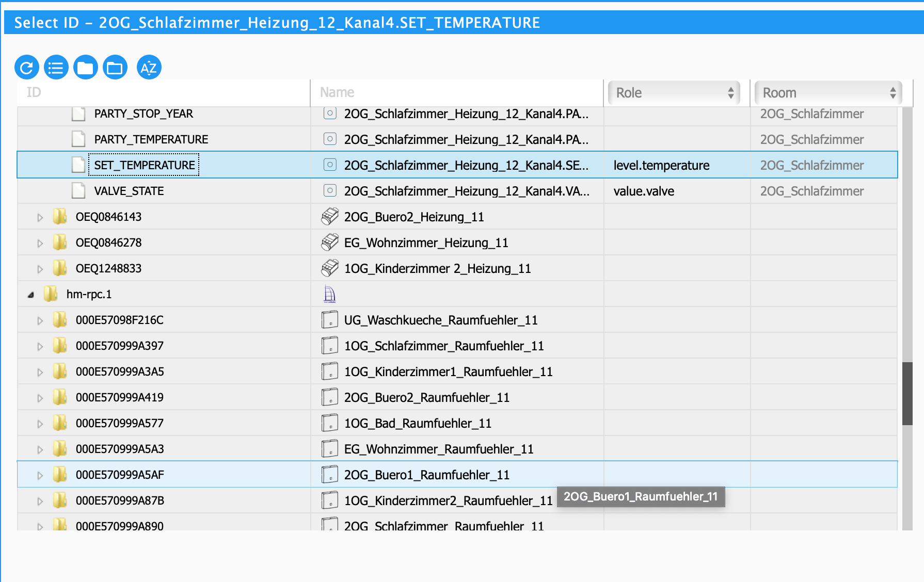The height and width of the screenshot is (582, 924).
Task: Click the name EG_Wohnzimmer_Heizung_11
Action: click(426, 242)
